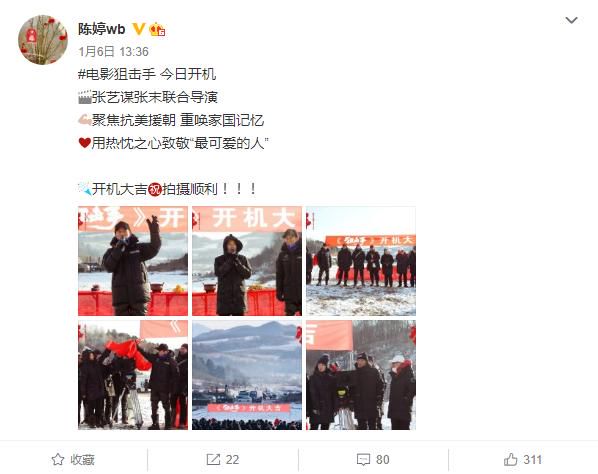Viewport: 598px width, 474px height.
Task: Click the orange V verified badge
Action: click(x=138, y=29)
